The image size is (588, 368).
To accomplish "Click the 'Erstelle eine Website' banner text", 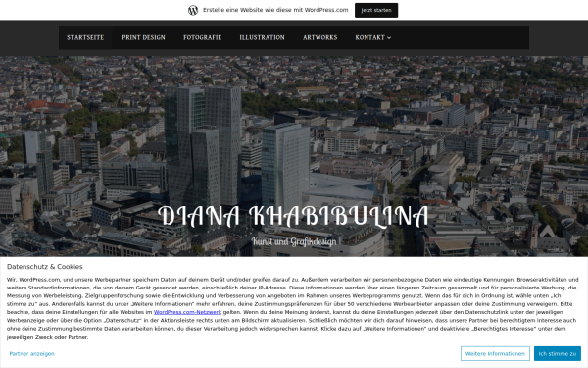I will (275, 10).
